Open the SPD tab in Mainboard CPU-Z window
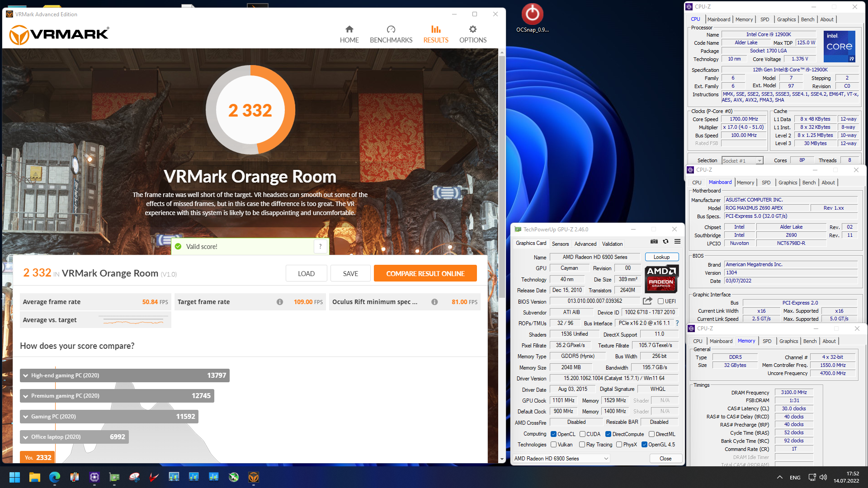The height and width of the screenshot is (488, 868). 766,183
